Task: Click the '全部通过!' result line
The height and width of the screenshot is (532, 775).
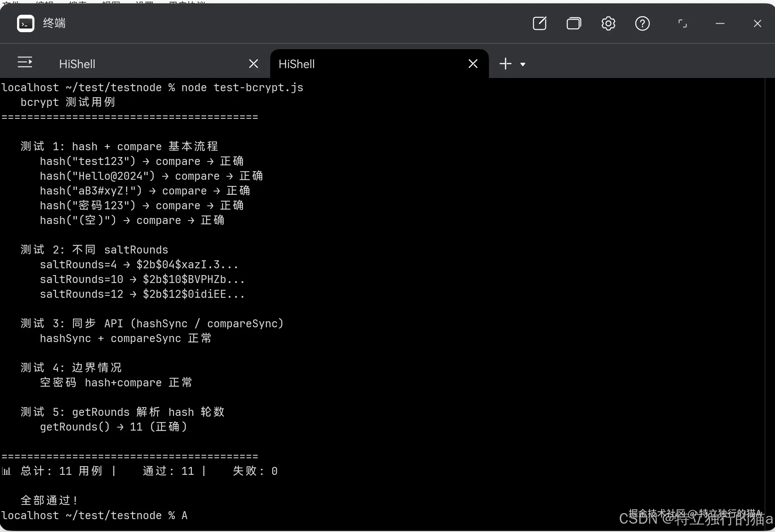Action: tap(49, 501)
